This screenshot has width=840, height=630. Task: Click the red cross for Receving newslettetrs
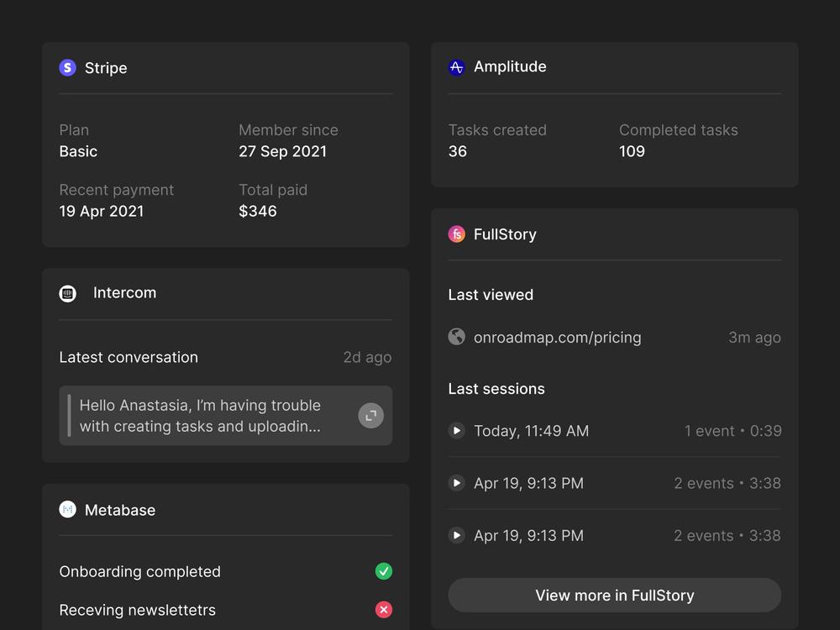coord(384,610)
